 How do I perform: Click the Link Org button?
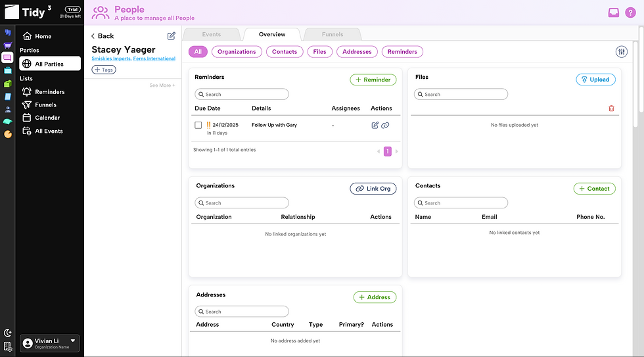coord(373,189)
